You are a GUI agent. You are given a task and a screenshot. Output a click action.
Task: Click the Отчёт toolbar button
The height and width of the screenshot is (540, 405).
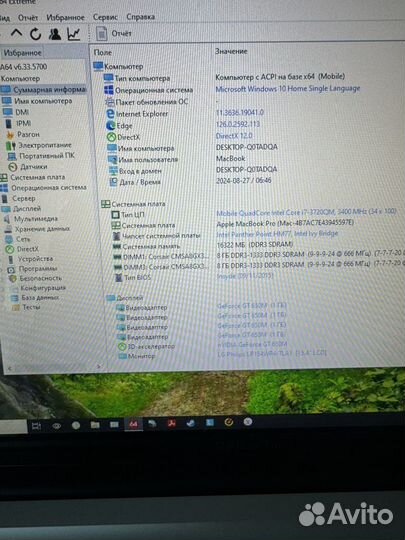[x=114, y=33]
